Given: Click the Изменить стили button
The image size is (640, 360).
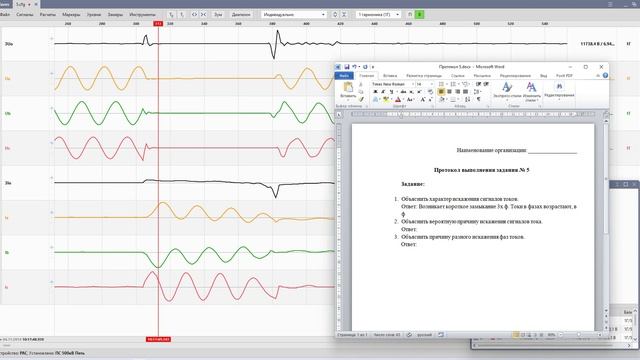Looking at the screenshot, I should pos(531,92).
